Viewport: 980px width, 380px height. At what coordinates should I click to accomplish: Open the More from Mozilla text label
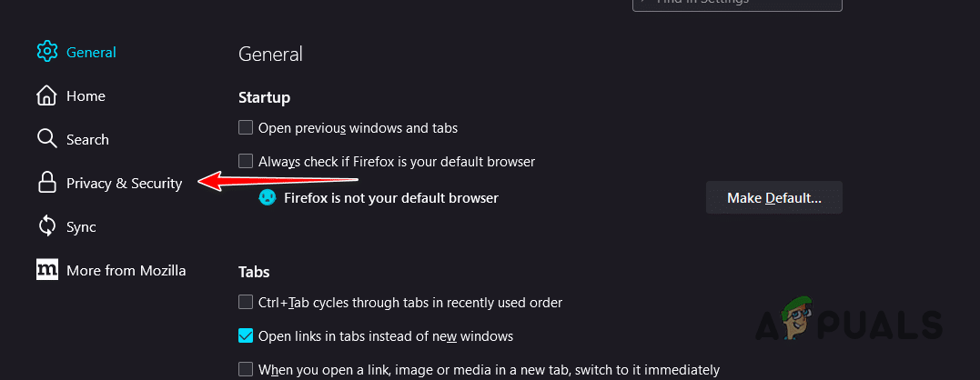pyautogui.click(x=126, y=270)
